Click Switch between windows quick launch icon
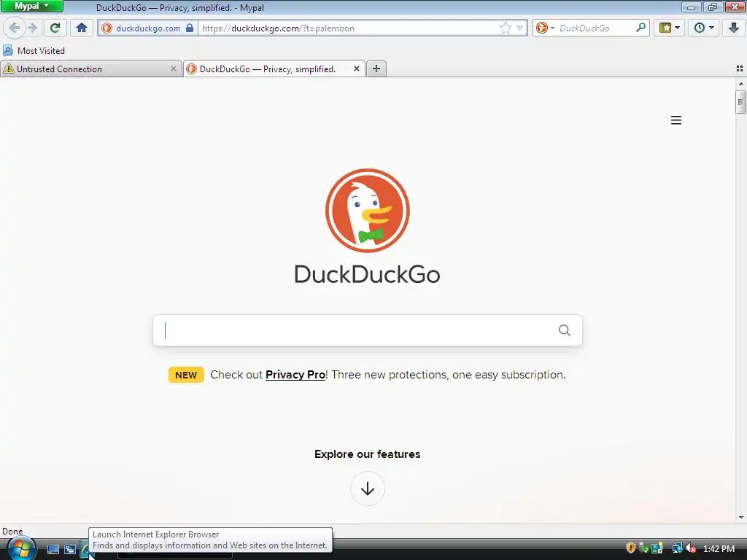The image size is (747, 560). coord(69,549)
